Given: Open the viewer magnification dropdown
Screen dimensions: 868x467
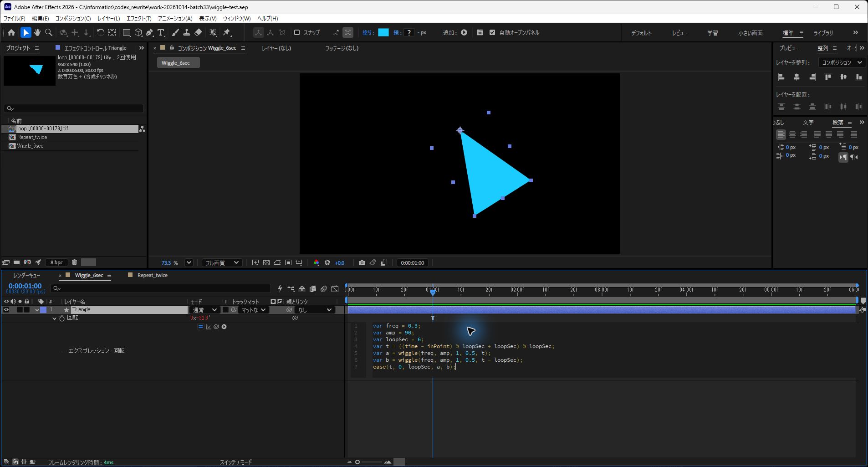Looking at the screenshot, I should pos(189,263).
